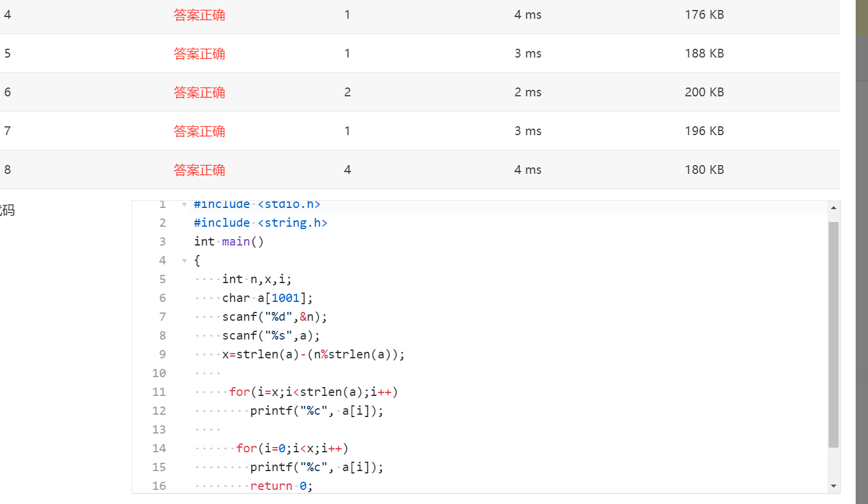Click the 答案正确 result for test case 6
The image size is (868, 504).
click(199, 93)
